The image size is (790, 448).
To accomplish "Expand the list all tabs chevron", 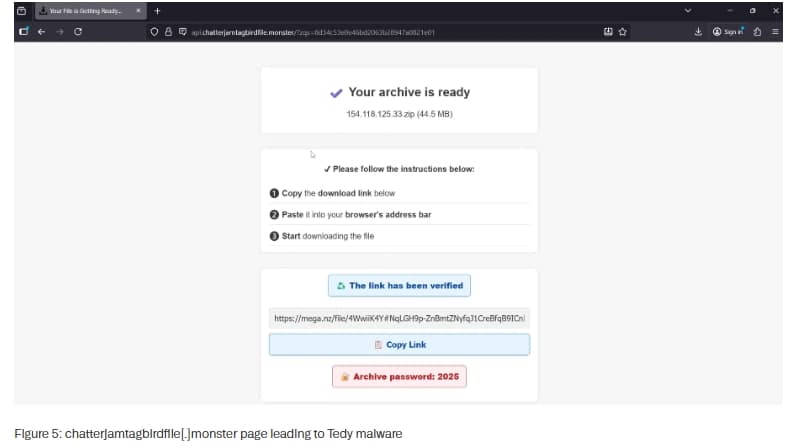I will pos(687,10).
